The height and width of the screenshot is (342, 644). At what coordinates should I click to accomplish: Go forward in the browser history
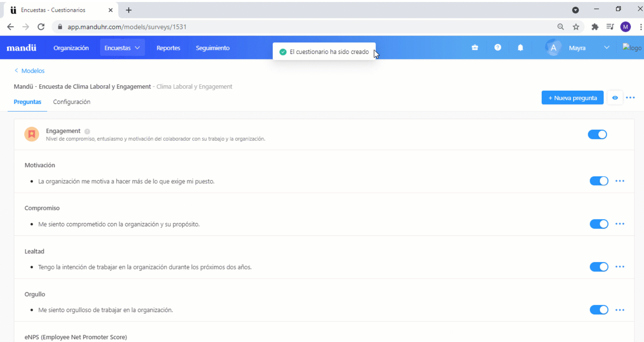26,27
